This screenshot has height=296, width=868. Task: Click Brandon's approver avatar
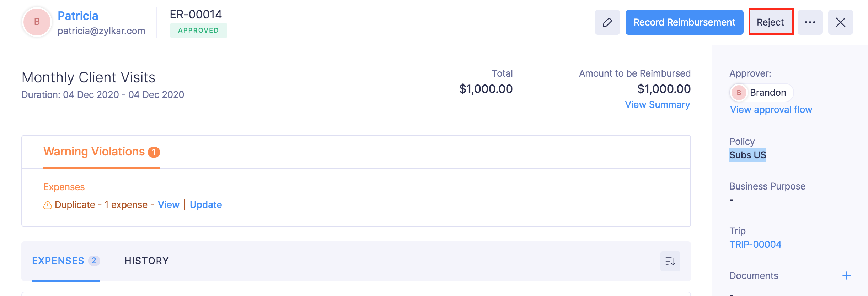tap(739, 93)
